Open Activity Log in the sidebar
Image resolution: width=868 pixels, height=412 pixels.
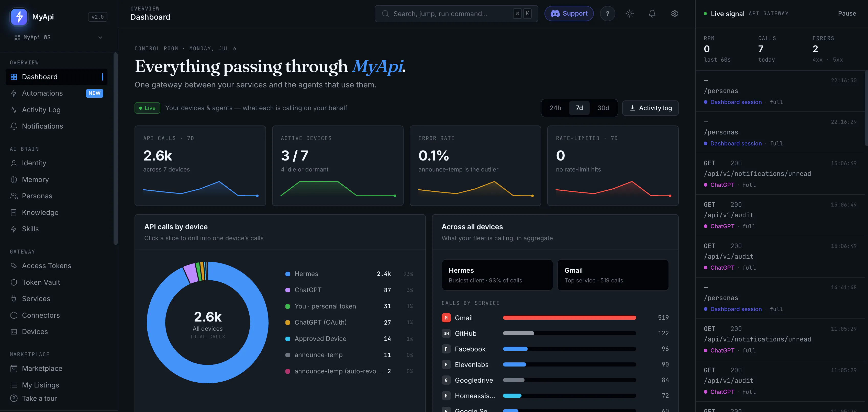pos(57,110)
